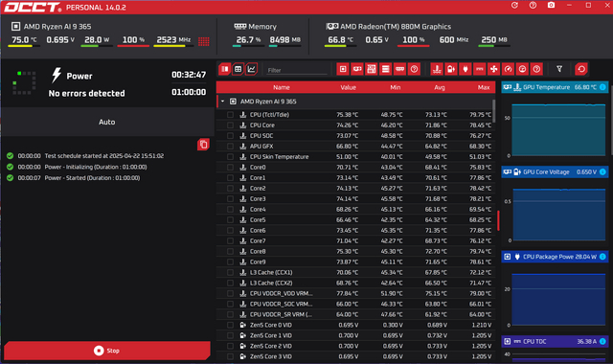Check the CPU (Tctl/Tdie) checkbox
This screenshot has height=364, width=613.
click(230, 115)
